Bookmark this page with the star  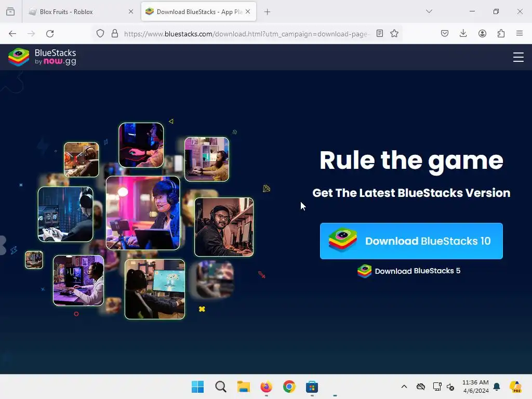(x=394, y=33)
